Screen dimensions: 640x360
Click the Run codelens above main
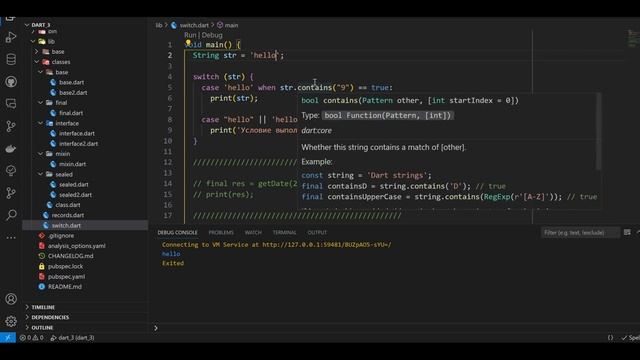[190, 35]
